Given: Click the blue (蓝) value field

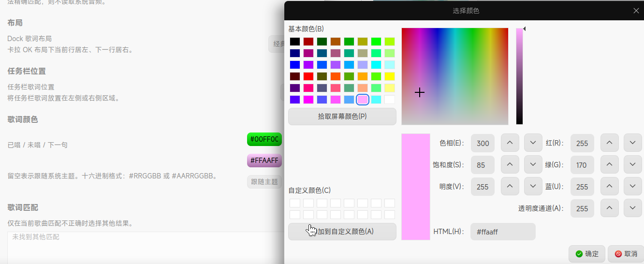Looking at the screenshot, I should point(582,187).
